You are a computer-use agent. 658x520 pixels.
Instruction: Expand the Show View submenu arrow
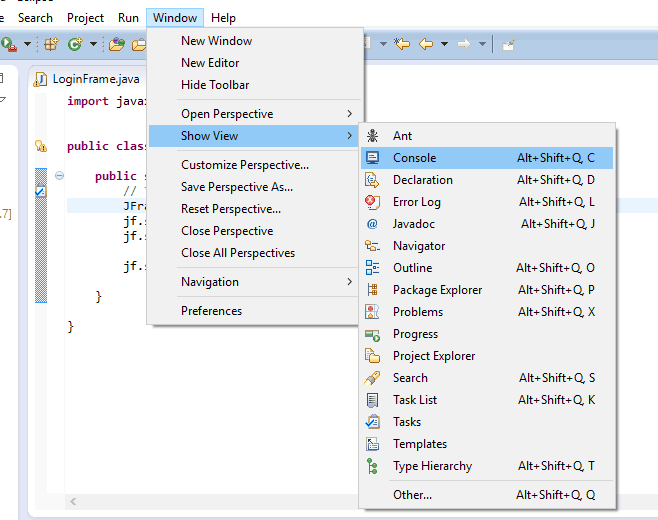[x=349, y=136]
